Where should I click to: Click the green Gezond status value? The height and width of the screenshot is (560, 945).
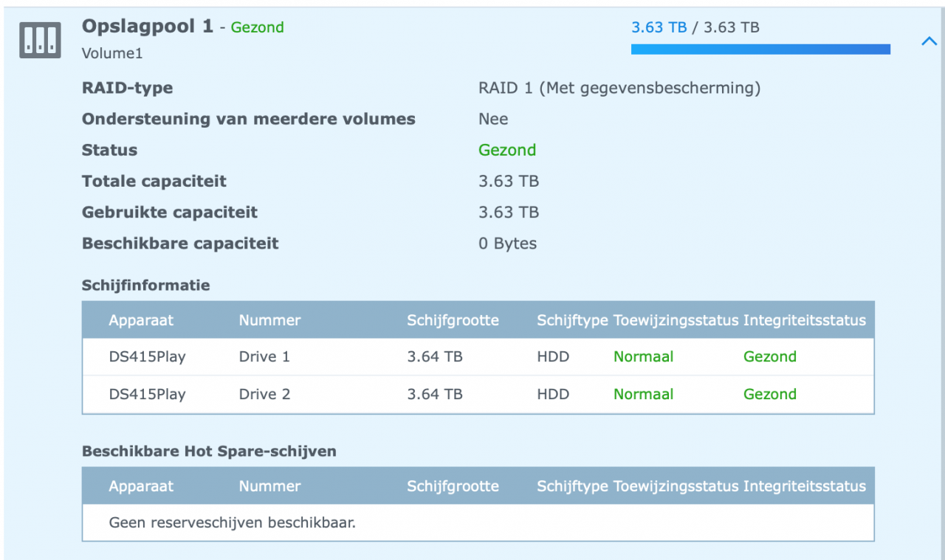[507, 151]
